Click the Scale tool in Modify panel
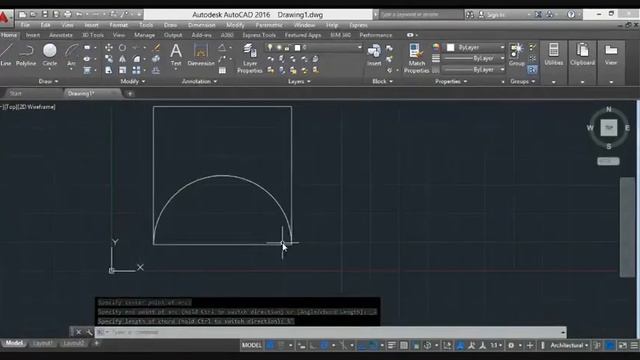This screenshot has height=360, width=640. [122, 70]
